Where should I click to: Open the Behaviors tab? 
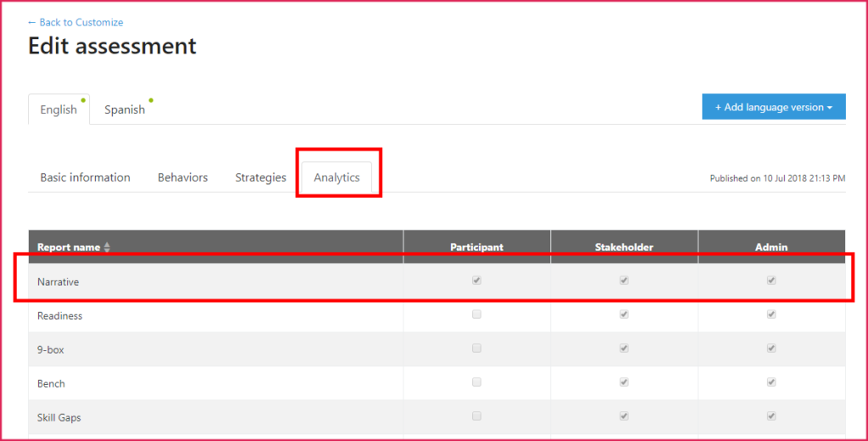coord(182,177)
